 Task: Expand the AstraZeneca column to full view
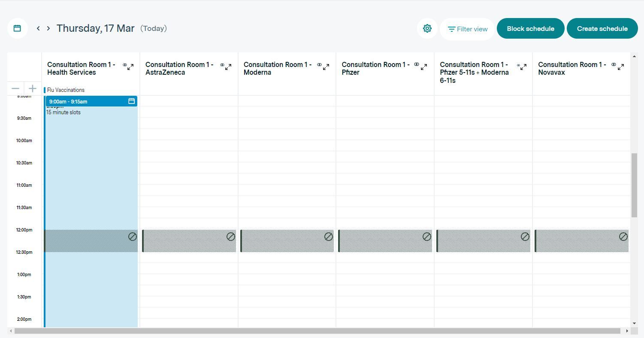click(229, 67)
